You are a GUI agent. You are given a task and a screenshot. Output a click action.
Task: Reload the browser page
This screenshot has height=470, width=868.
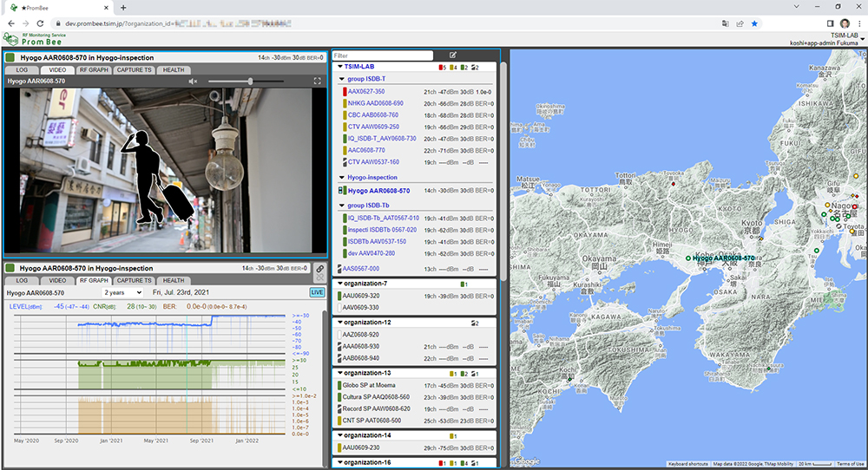pos(40,23)
